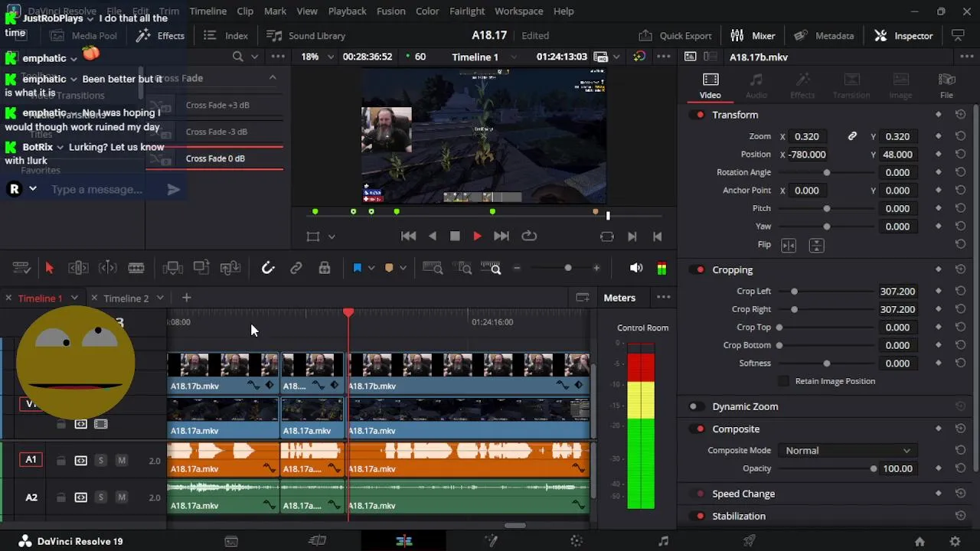
Task: Check Retain Image Position checkbox
Action: [x=783, y=381]
